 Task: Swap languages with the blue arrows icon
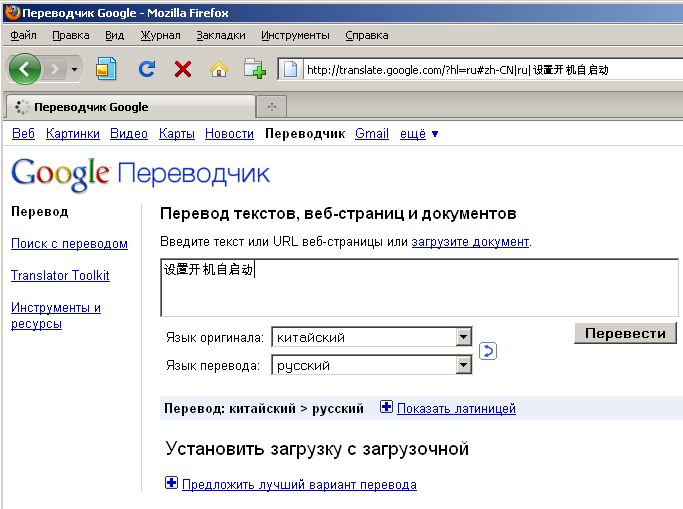488,351
